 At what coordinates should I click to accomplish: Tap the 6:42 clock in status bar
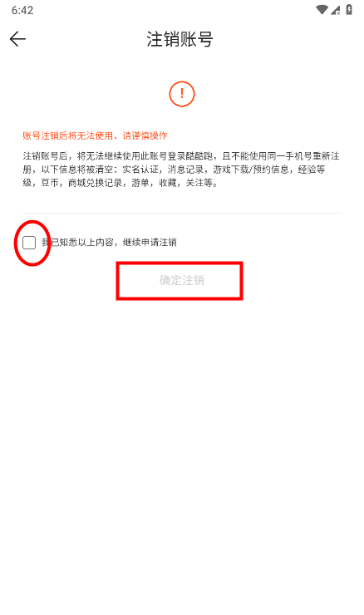(x=22, y=10)
